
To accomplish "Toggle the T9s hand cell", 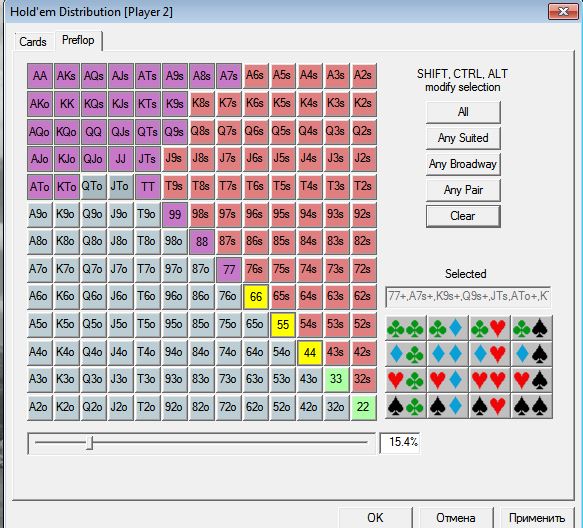I will [175, 186].
